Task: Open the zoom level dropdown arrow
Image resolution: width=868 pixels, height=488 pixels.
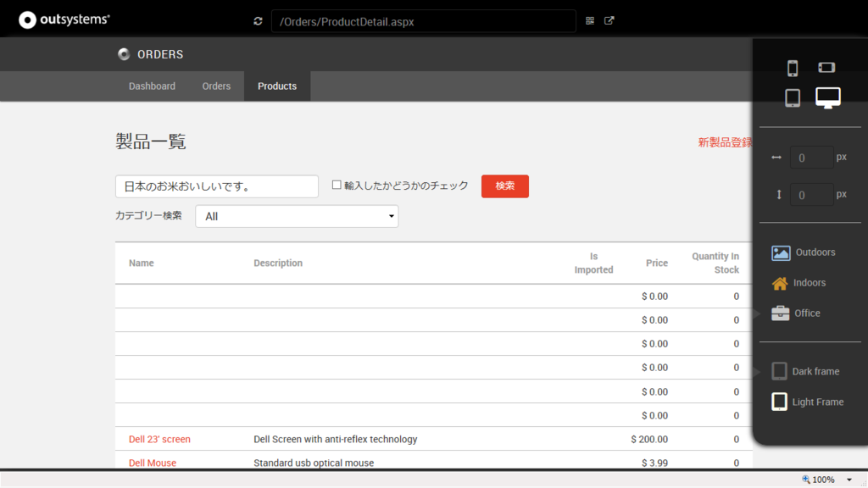Action: 849,480
